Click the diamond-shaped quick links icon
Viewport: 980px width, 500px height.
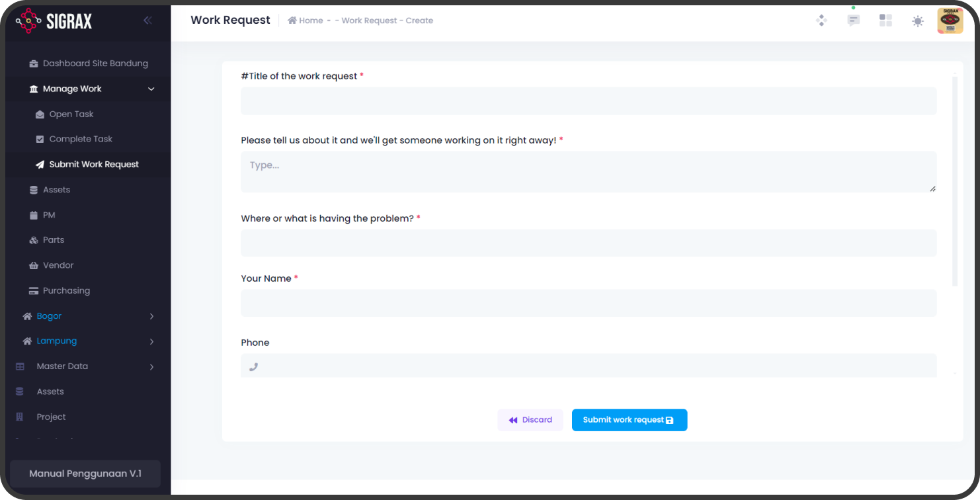(x=821, y=21)
